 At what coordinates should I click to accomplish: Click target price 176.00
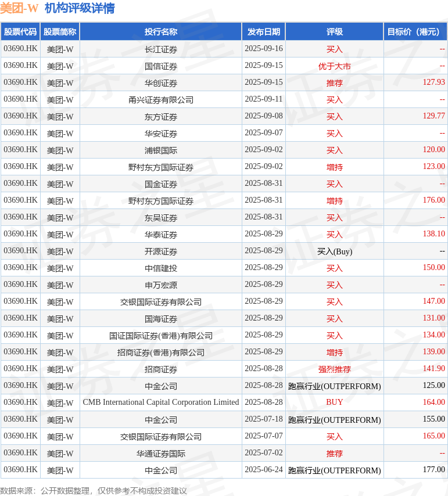pos(433,200)
